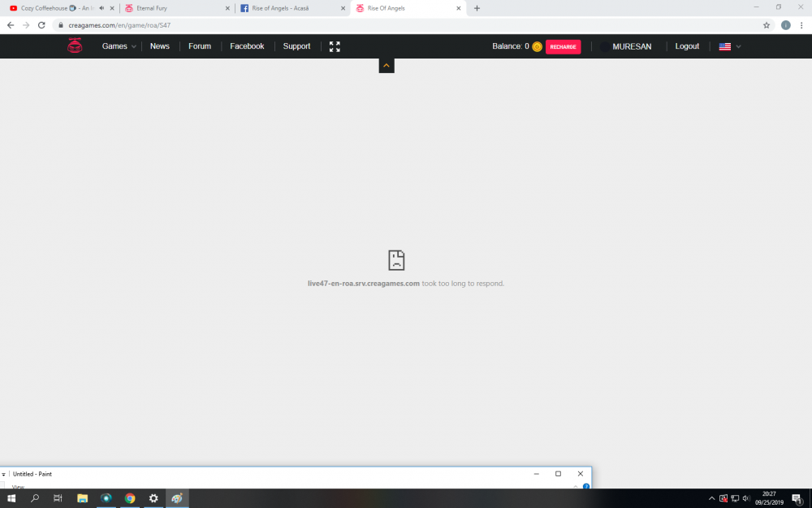Image resolution: width=812 pixels, height=508 pixels.
Task: Expand the Games dropdown menu
Action: click(x=119, y=46)
